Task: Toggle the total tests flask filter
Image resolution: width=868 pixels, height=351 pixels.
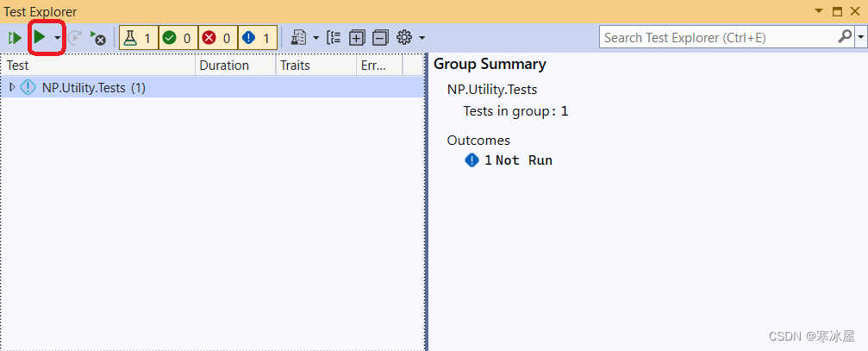Action: point(139,38)
